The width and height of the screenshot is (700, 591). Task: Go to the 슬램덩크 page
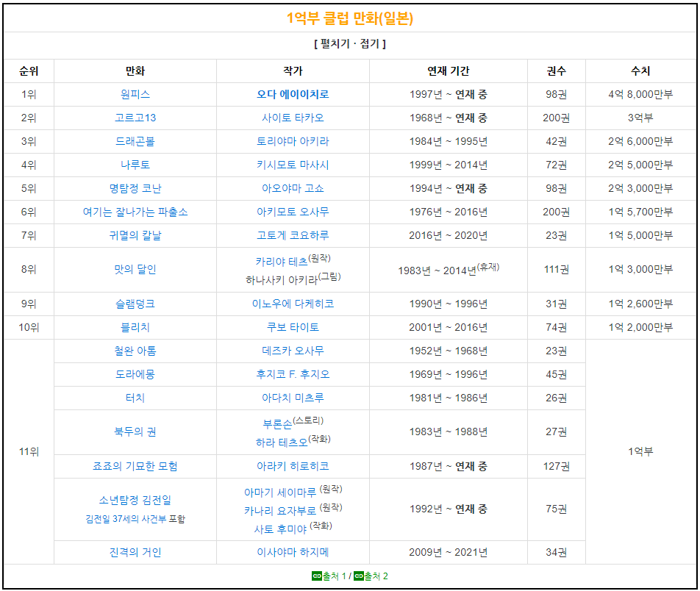pyautogui.click(x=135, y=304)
